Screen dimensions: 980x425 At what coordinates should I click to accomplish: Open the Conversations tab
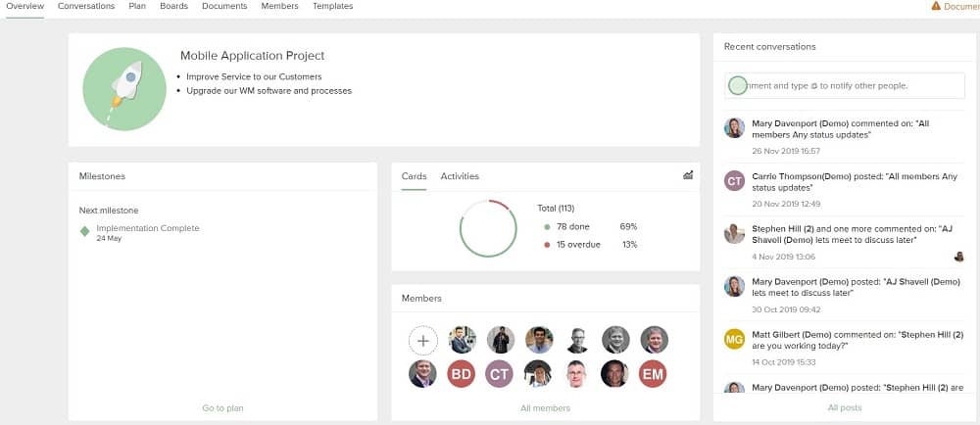(x=86, y=6)
